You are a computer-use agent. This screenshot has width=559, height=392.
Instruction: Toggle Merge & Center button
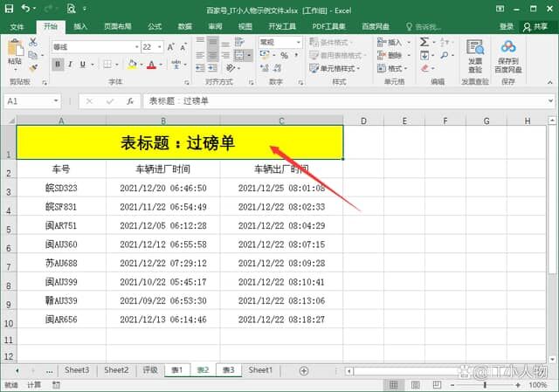click(239, 55)
